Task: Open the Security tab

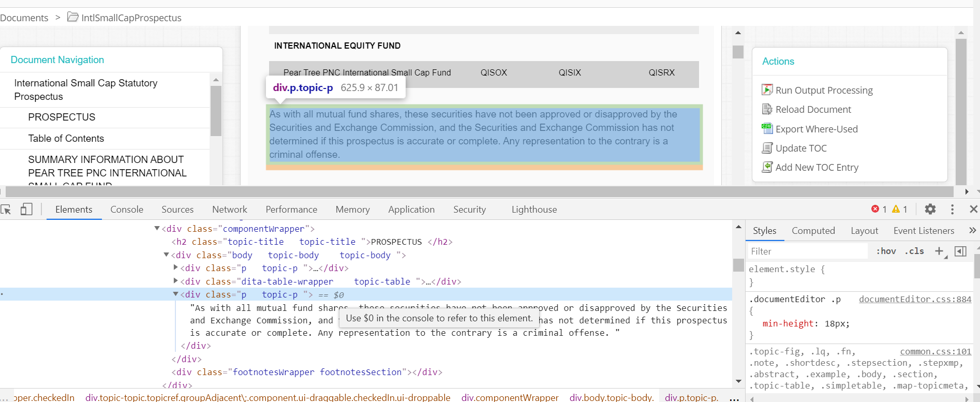Action: 470,209
